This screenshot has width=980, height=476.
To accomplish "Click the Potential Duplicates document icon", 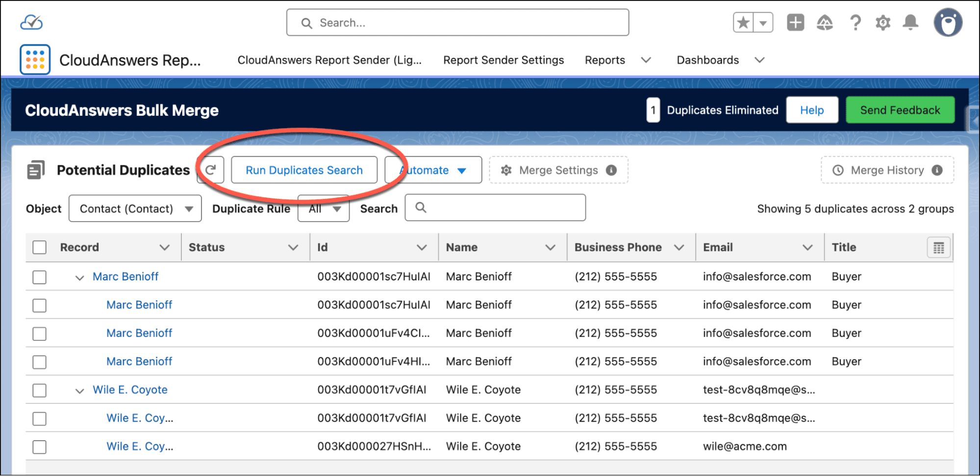I will click(x=36, y=170).
